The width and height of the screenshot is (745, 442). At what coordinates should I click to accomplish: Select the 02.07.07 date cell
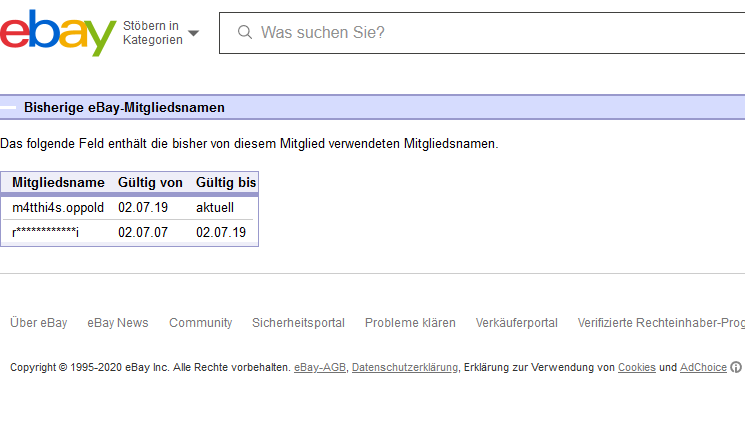(x=143, y=232)
